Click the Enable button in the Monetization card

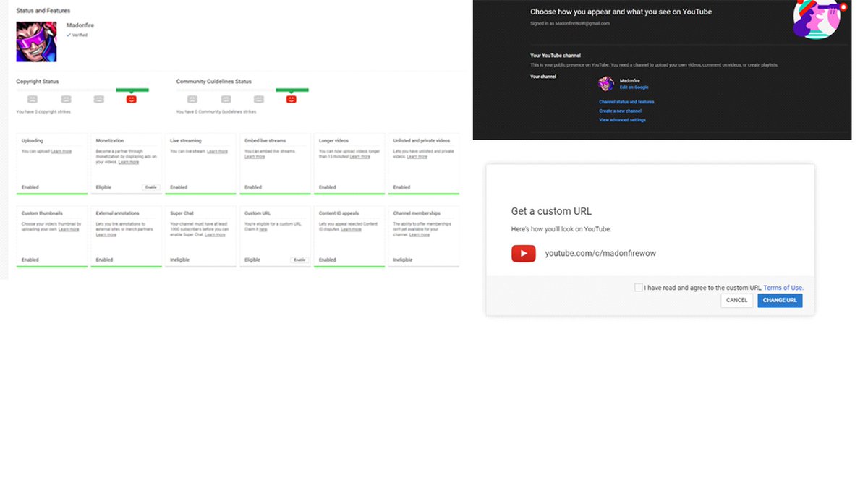click(150, 187)
